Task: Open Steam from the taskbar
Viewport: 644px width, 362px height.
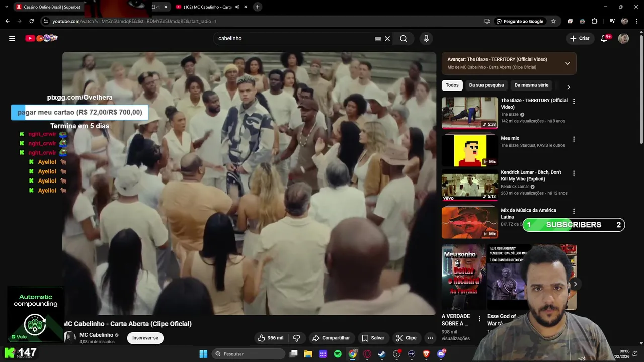Action: [382, 354]
